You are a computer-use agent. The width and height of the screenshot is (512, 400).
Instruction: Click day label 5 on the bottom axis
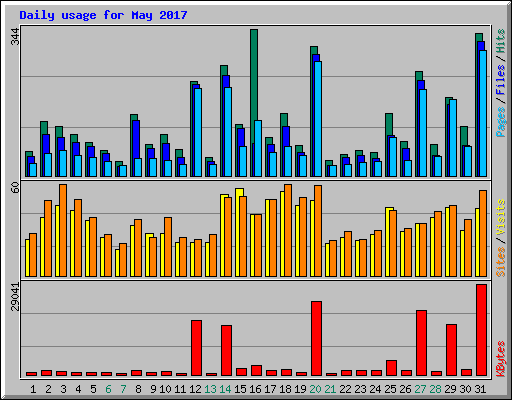click(93, 389)
